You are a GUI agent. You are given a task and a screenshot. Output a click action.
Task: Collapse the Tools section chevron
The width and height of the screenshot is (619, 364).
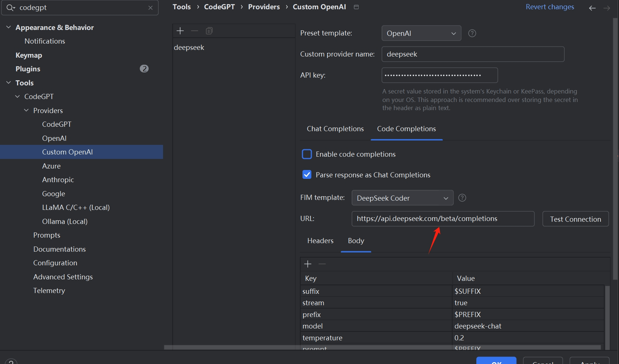pos(9,83)
